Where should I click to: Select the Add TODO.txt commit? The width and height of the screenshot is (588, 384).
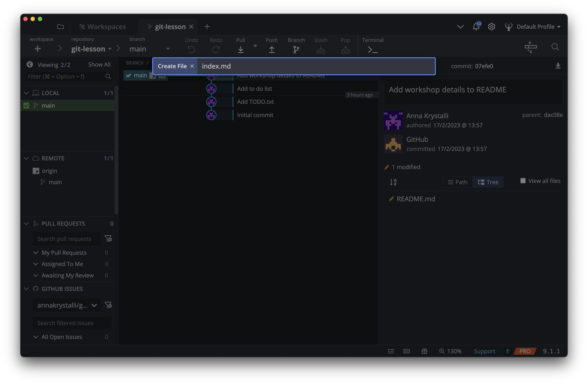[255, 102]
